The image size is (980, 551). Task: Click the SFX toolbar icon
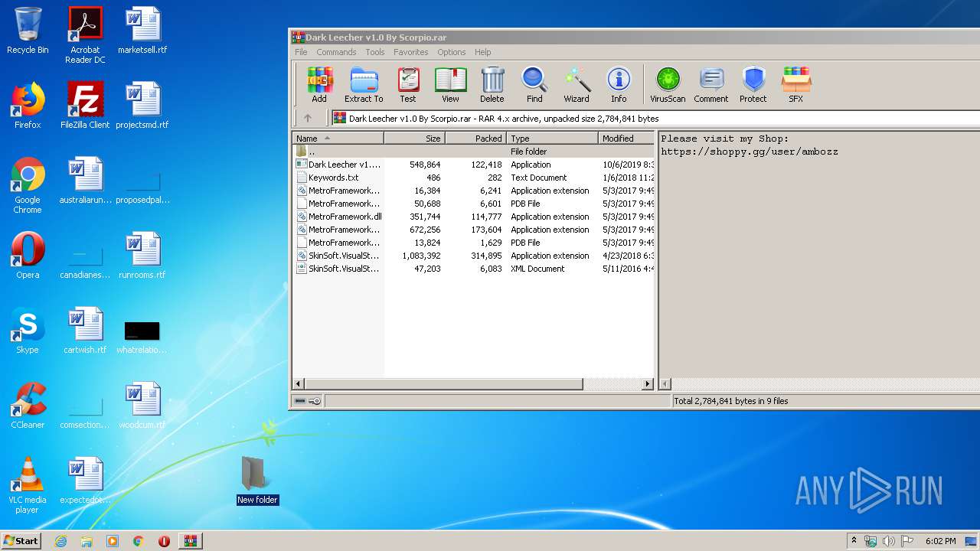point(796,84)
